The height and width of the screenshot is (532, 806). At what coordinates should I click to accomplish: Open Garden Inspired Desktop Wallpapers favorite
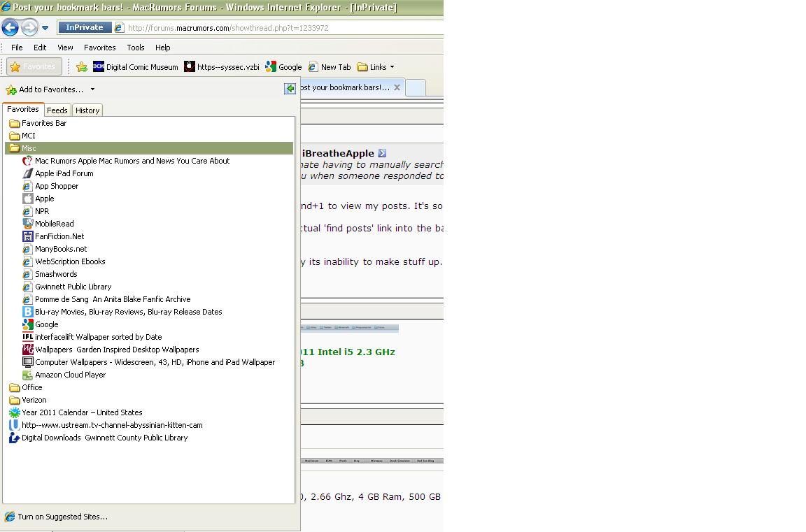111,350
